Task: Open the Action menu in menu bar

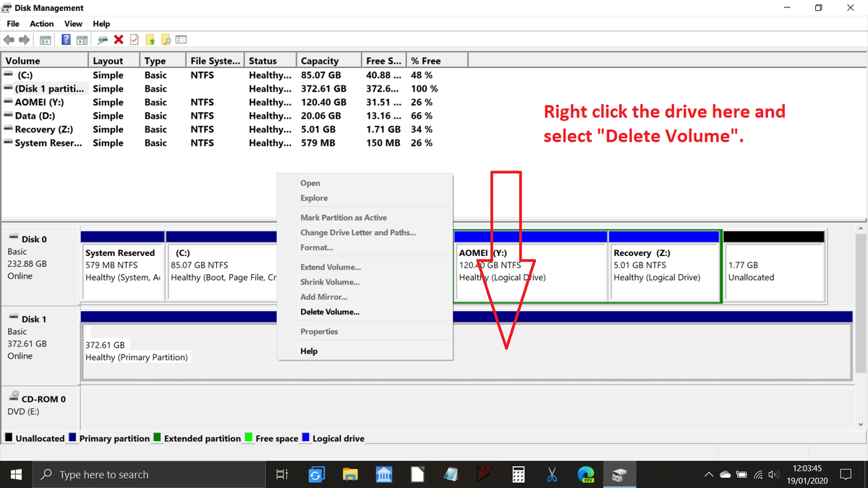Action: pyautogui.click(x=42, y=24)
